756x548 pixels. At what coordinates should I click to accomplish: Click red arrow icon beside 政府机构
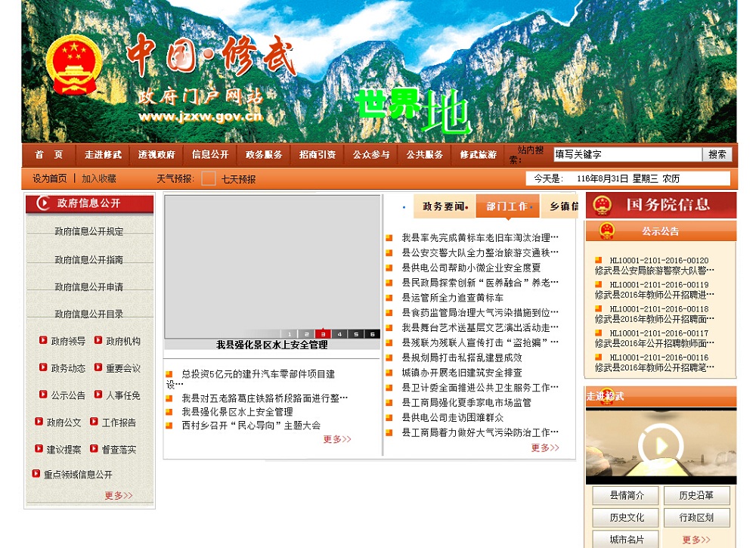click(98, 340)
